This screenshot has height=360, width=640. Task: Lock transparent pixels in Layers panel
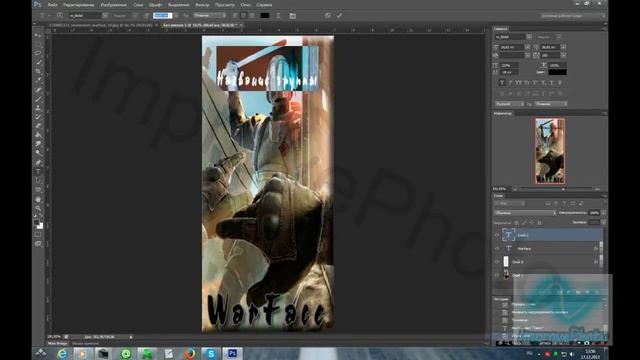[x=517, y=223]
